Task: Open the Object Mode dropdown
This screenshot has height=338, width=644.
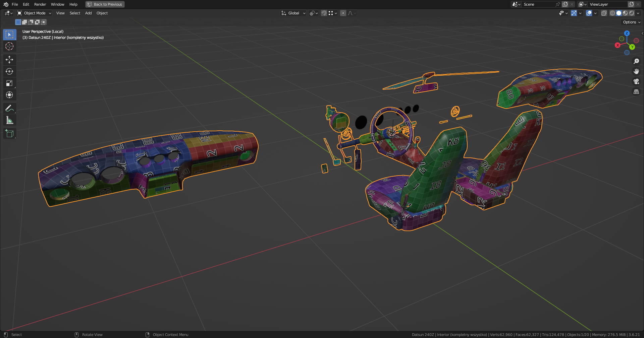Action: click(34, 13)
